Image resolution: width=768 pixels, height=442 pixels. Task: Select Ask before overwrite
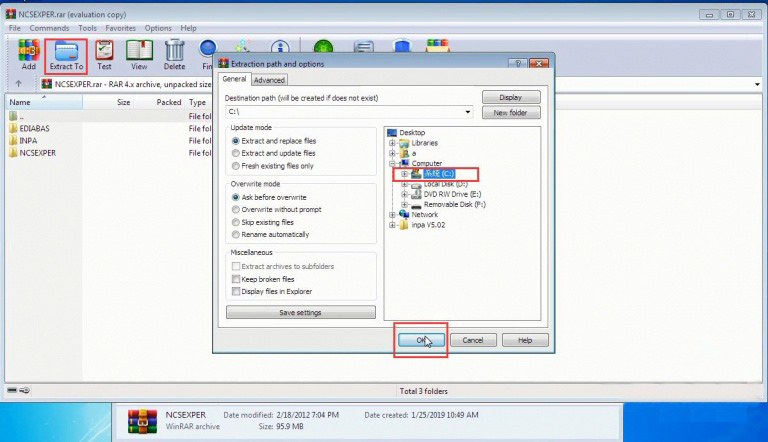236,197
